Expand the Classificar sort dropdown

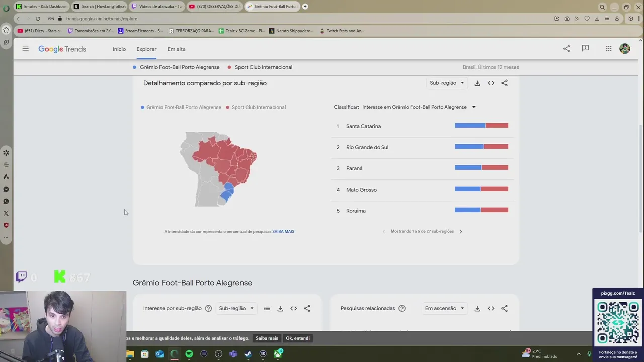click(x=419, y=107)
